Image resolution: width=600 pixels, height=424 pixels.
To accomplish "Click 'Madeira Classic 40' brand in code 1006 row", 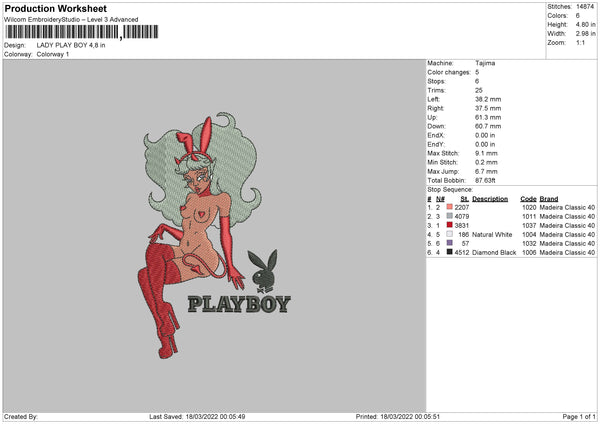I will 567,253.
